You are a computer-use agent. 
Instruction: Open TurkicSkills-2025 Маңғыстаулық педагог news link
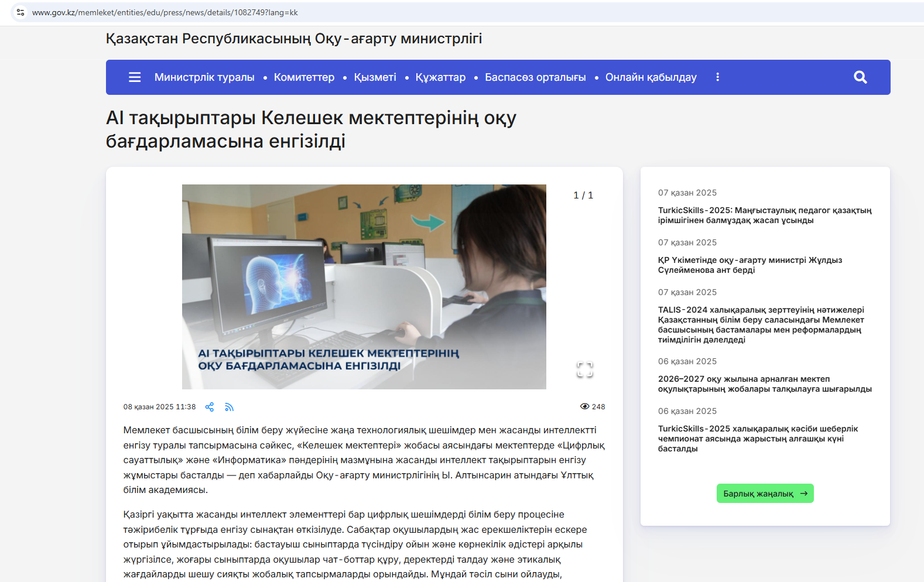point(764,215)
